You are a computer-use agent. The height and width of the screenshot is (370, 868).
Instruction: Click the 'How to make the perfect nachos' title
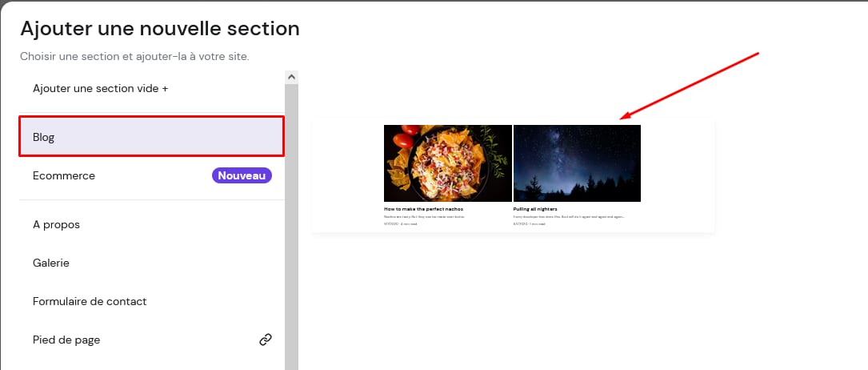pyautogui.click(x=423, y=209)
